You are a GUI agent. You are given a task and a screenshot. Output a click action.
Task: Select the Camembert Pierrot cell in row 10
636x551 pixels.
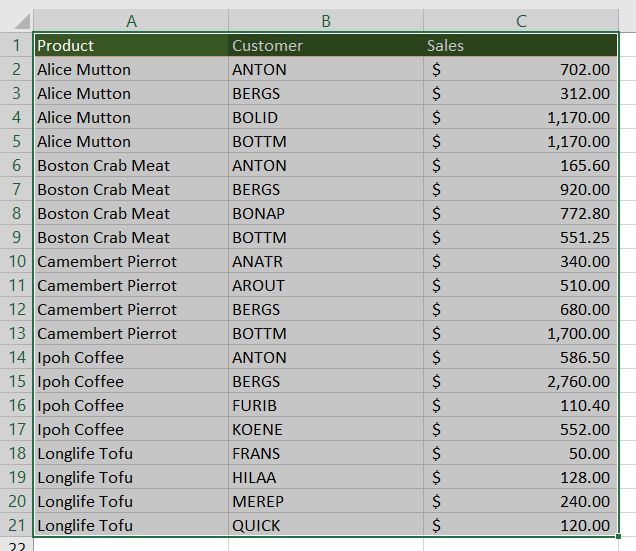pyautogui.click(x=131, y=261)
